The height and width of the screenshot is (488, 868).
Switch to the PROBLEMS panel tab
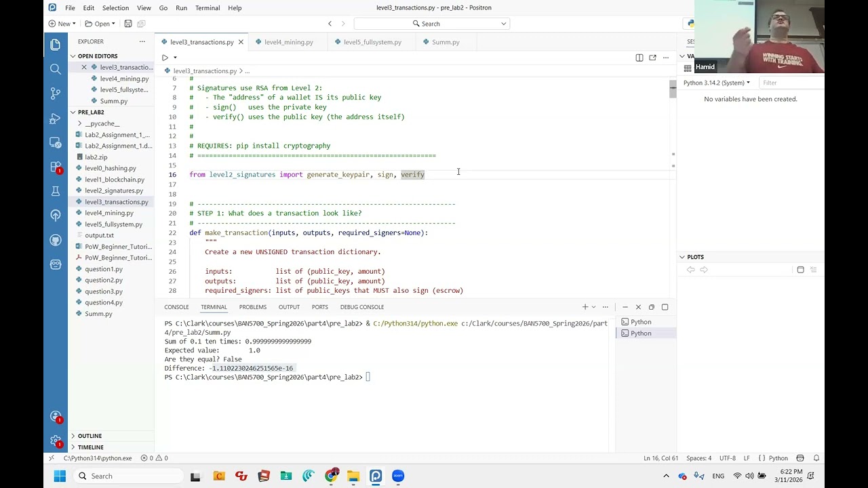point(253,307)
